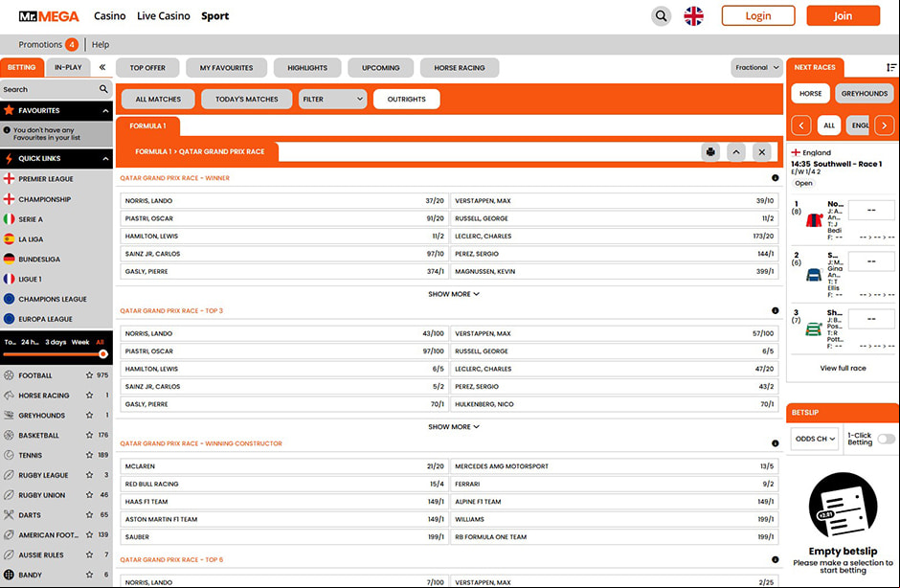The width and height of the screenshot is (900, 588).
Task: Open info icon for Top 3 market
Action: click(775, 310)
